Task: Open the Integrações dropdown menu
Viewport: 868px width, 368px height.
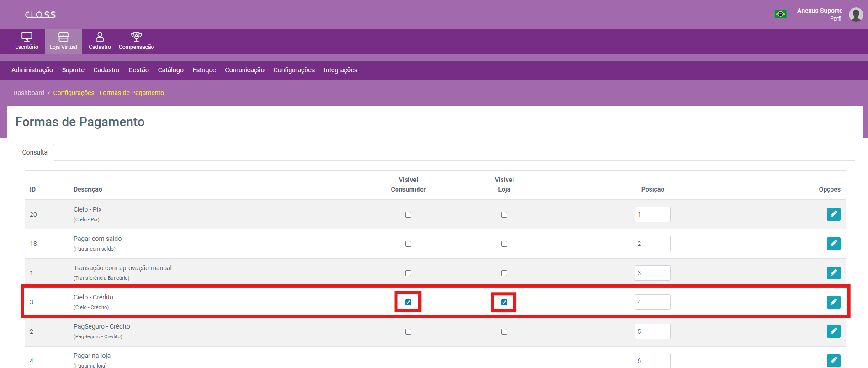Action: (x=340, y=70)
